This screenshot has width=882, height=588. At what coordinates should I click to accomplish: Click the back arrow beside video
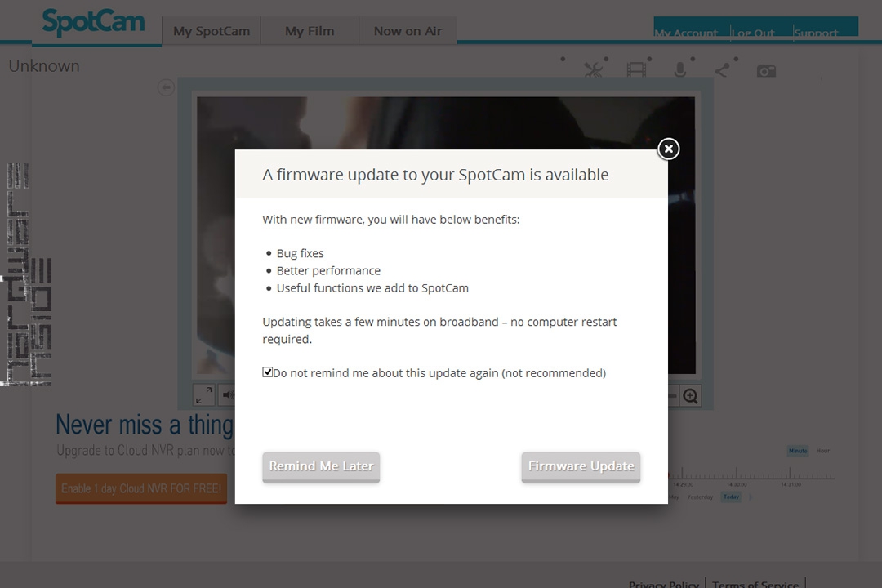(x=166, y=87)
